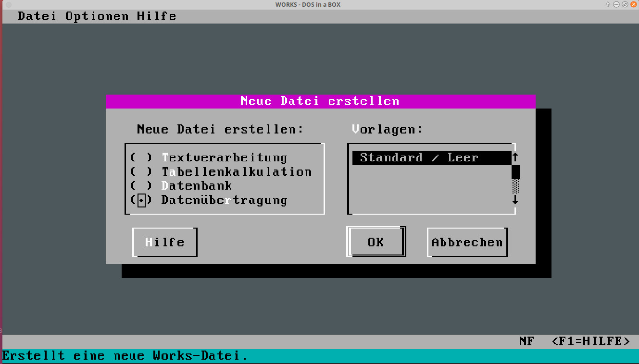Confirm with the OK button
This screenshot has width=639, height=364.
pyautogui.click(x=376, y=242)
